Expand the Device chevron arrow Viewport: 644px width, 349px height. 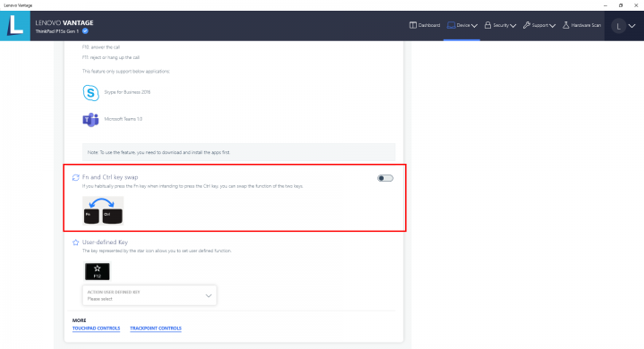[x=474, y=25]
